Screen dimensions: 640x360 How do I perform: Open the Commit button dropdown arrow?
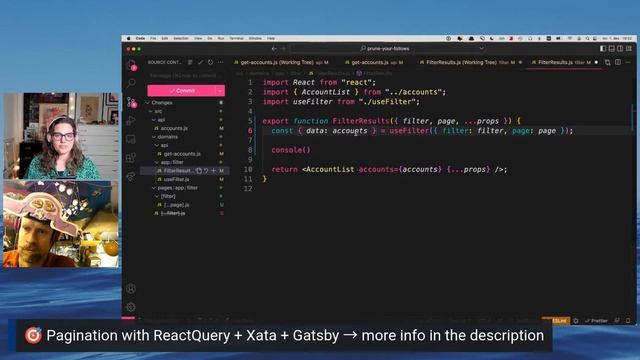[220, 91]
